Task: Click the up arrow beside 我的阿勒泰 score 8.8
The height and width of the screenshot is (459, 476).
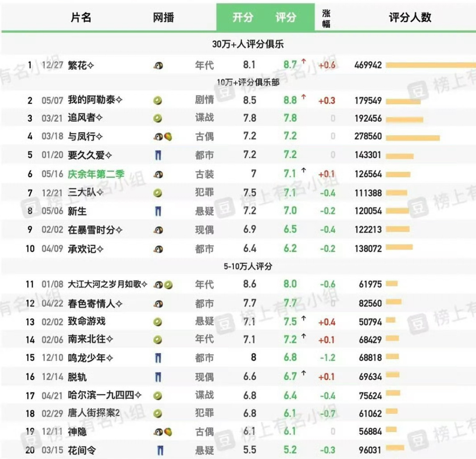Action: point(303,97)
